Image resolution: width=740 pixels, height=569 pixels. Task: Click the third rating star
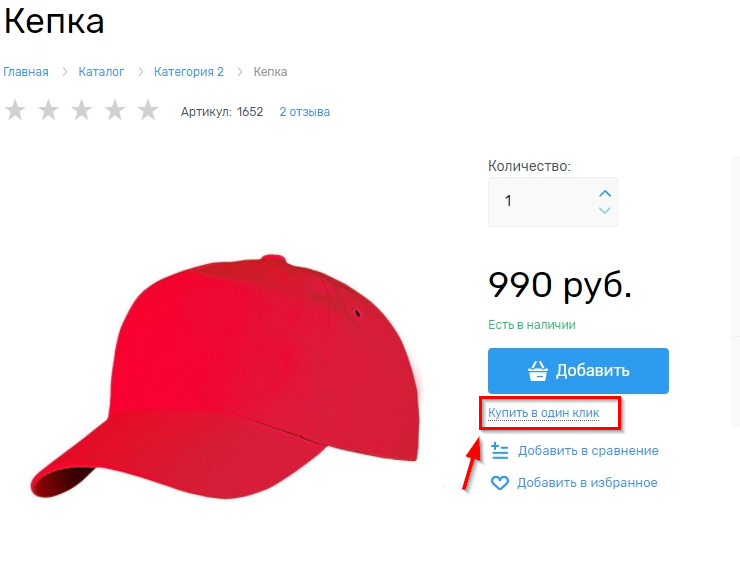point(81,110)
